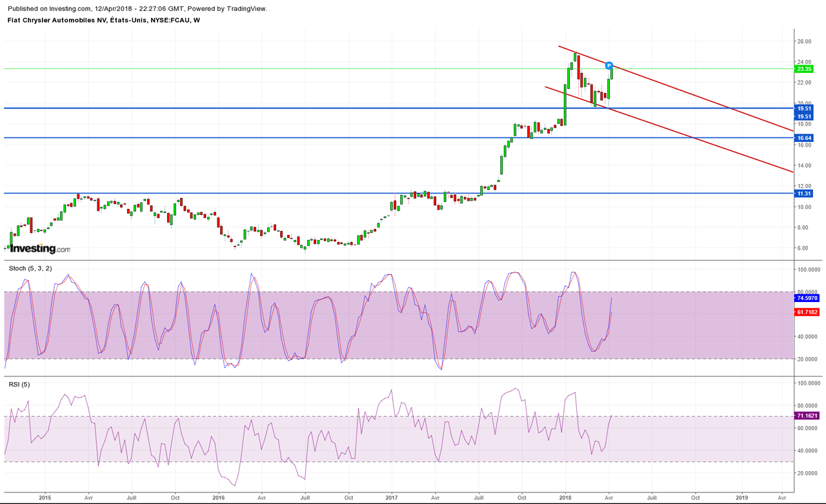Click the 2015 label on time axis
Image resolution: width=826 pixels, height=504 pixels.
pyautogui.click(x=45, y=498)
